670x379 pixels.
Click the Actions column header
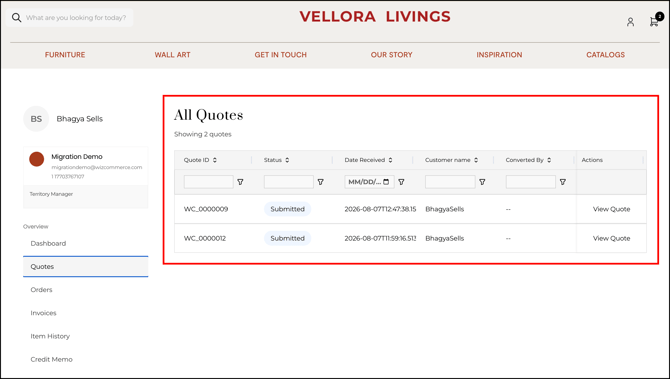point(592,160)
